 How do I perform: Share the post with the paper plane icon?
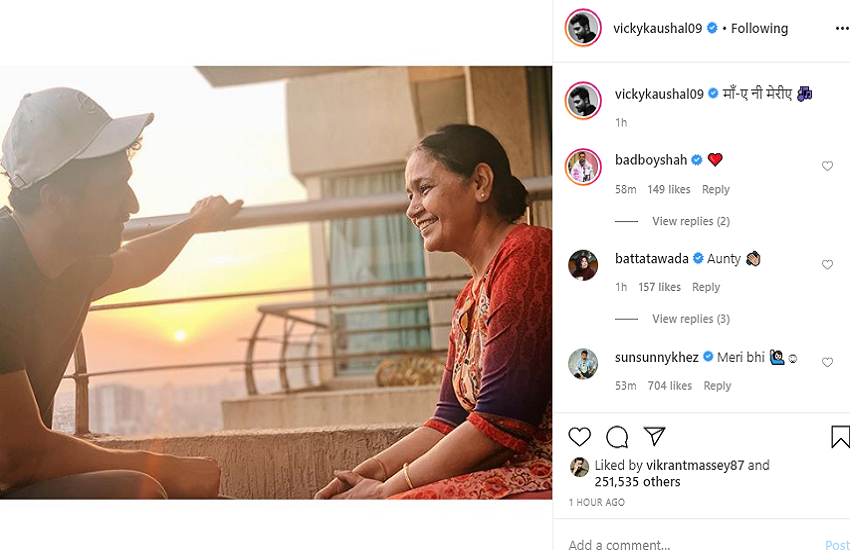[x=655, y=437]
